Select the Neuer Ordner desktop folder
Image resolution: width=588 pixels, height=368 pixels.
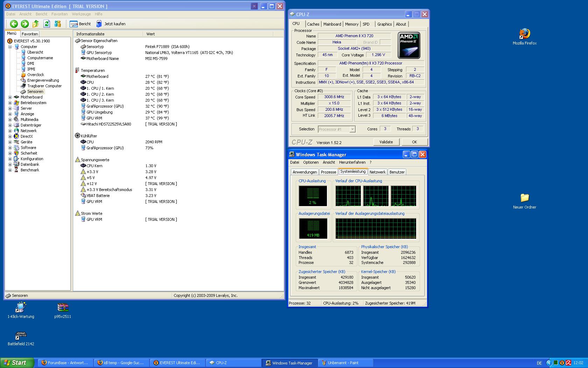pyautogui.click(x=525, y=201)
